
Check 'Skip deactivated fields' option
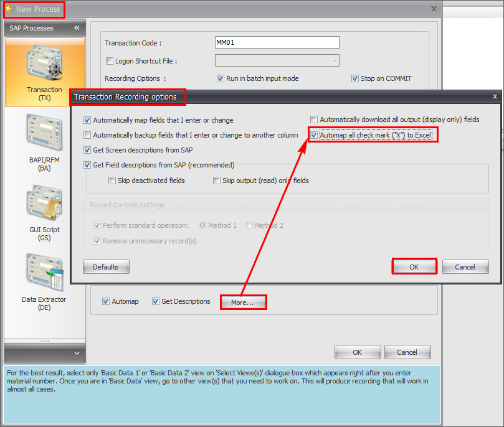[x=112, y=181]
